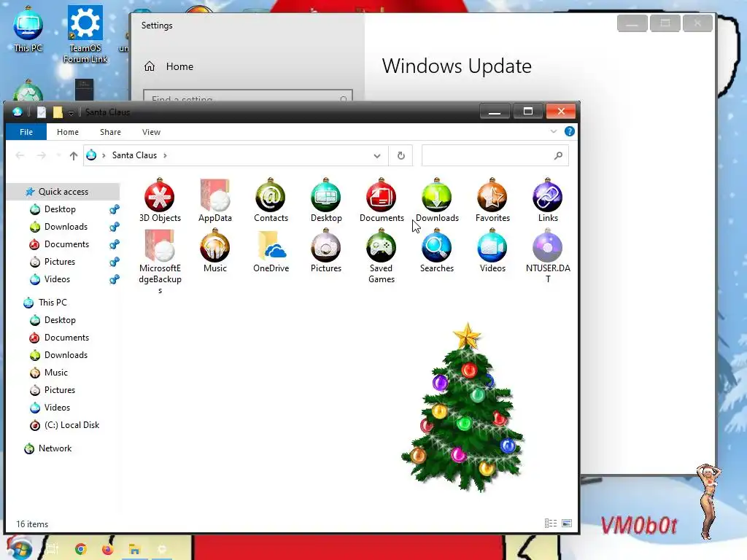
Task: Select the Music folder in file pane
Action: (215, 251)
